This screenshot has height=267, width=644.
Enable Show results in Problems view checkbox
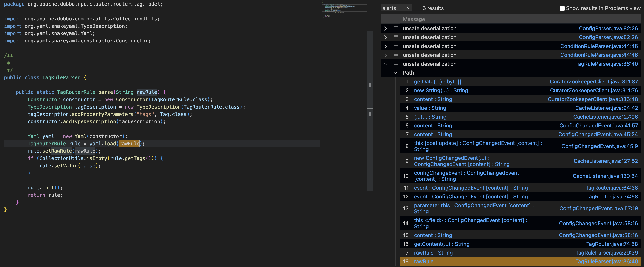pyautogui.click(x=562, y=8)
